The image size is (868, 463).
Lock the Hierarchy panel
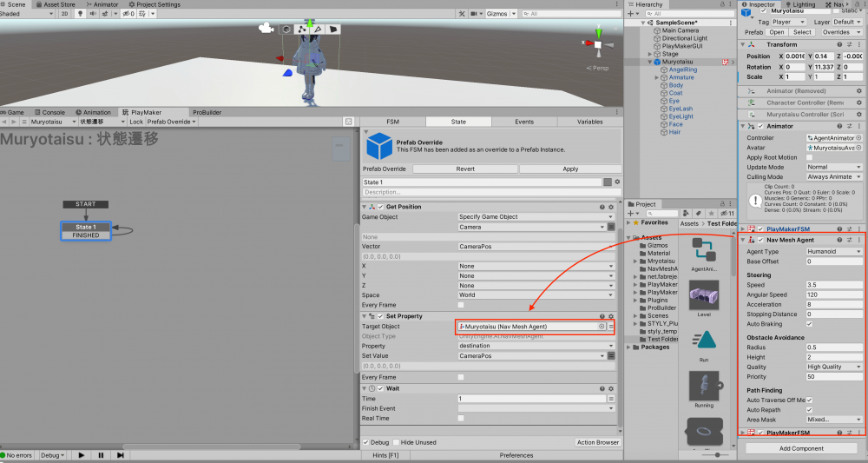(x=722, y=3)
